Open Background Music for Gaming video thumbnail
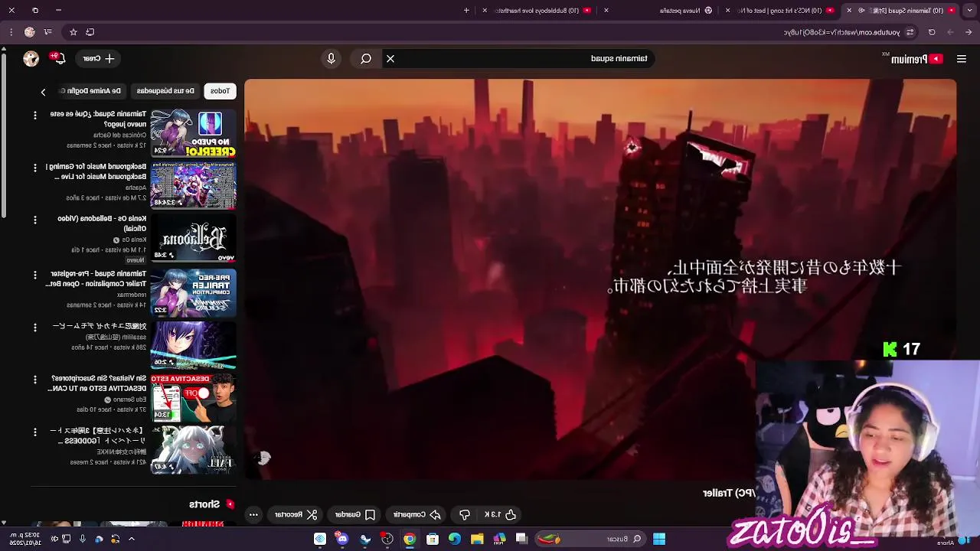980x551 pixels. pos(193,185)
